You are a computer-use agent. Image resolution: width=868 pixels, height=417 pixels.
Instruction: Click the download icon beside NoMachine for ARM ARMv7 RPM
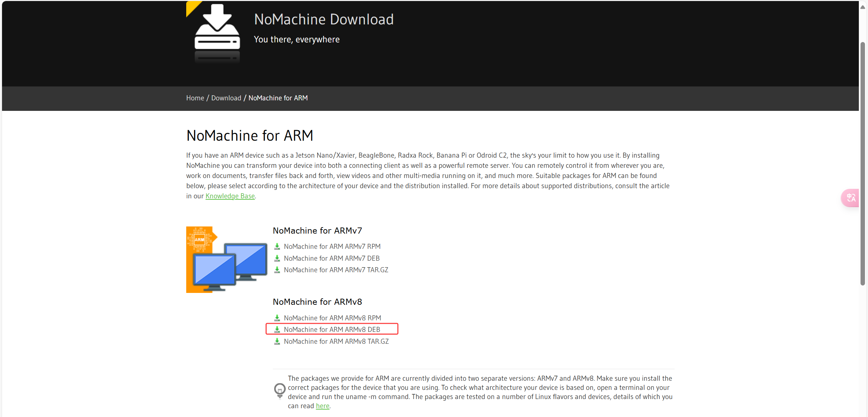coord(277,246)
